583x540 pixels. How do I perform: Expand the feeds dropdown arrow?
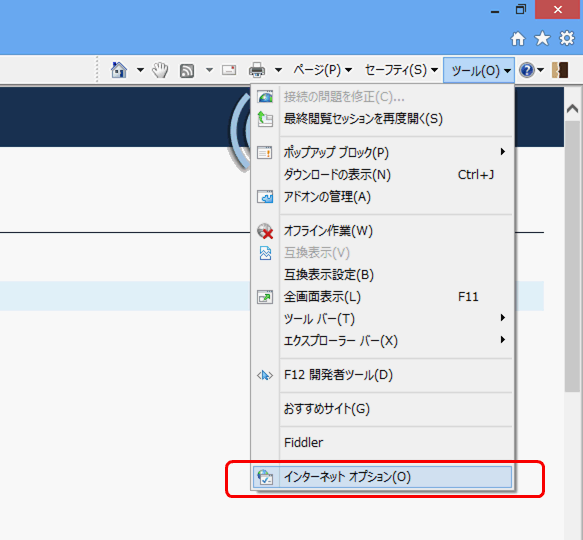[209, 70]
